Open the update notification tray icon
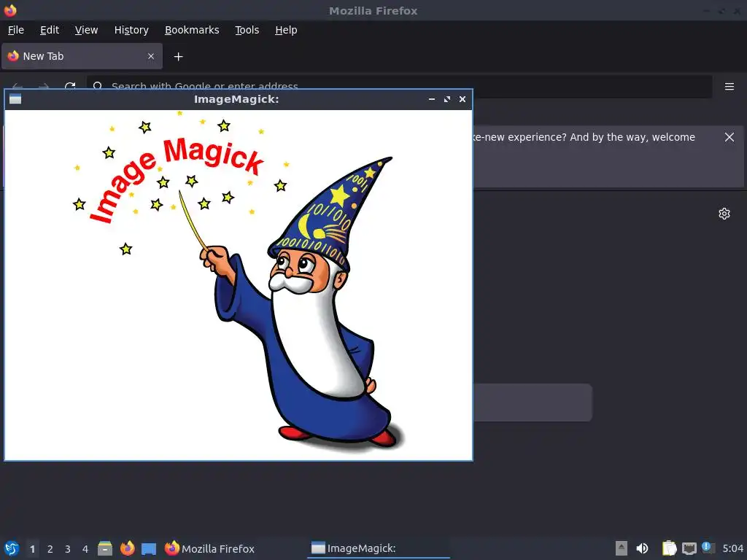 (x=708, y=548)
